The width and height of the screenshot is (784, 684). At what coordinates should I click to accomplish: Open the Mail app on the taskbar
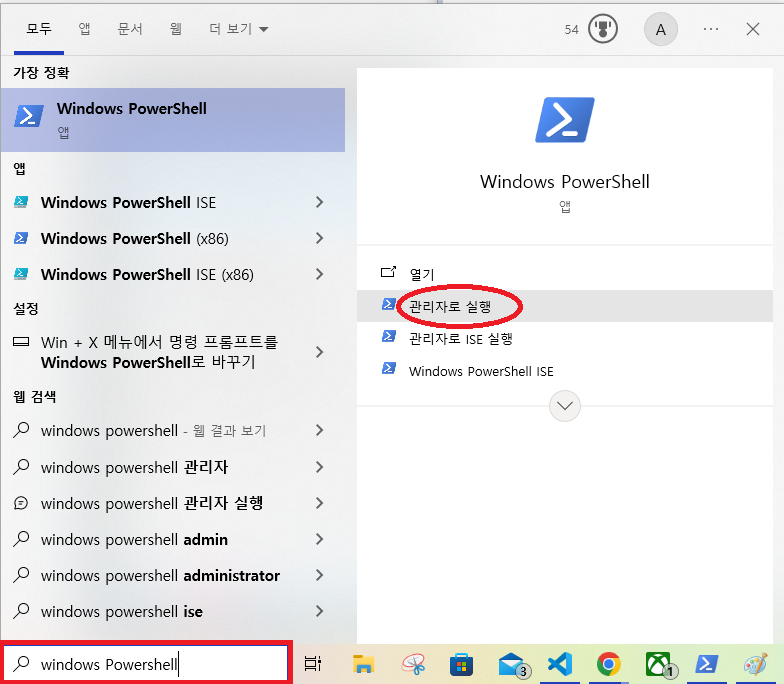(513, 665)
